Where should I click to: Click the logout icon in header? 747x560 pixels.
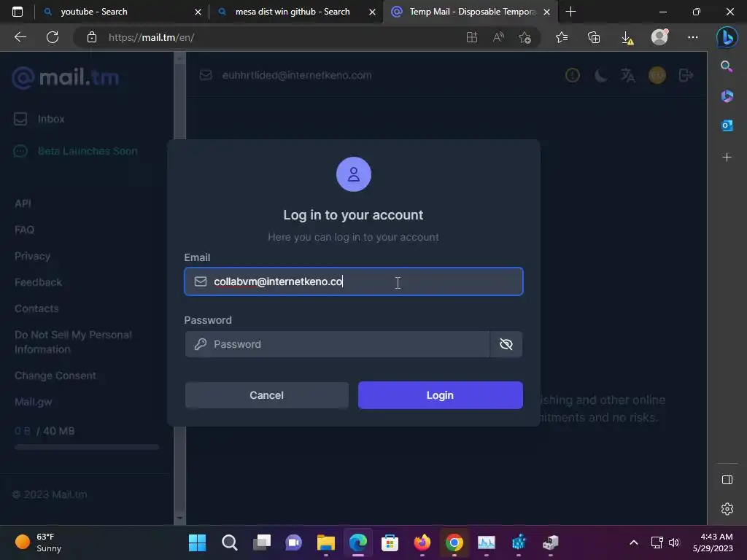point(686,75)
